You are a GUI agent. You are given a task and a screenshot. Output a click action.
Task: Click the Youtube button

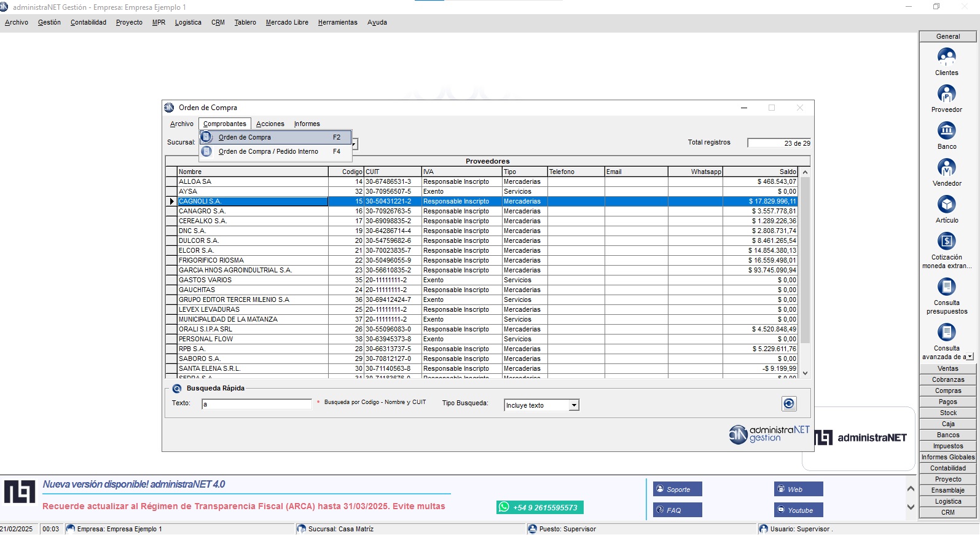(799, 510)
